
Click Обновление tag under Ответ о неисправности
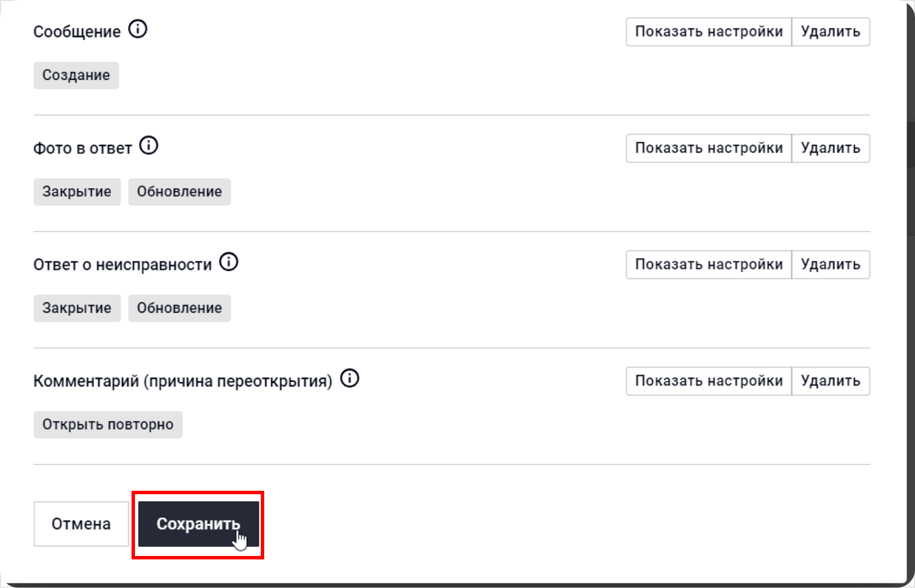pos(179,308)
